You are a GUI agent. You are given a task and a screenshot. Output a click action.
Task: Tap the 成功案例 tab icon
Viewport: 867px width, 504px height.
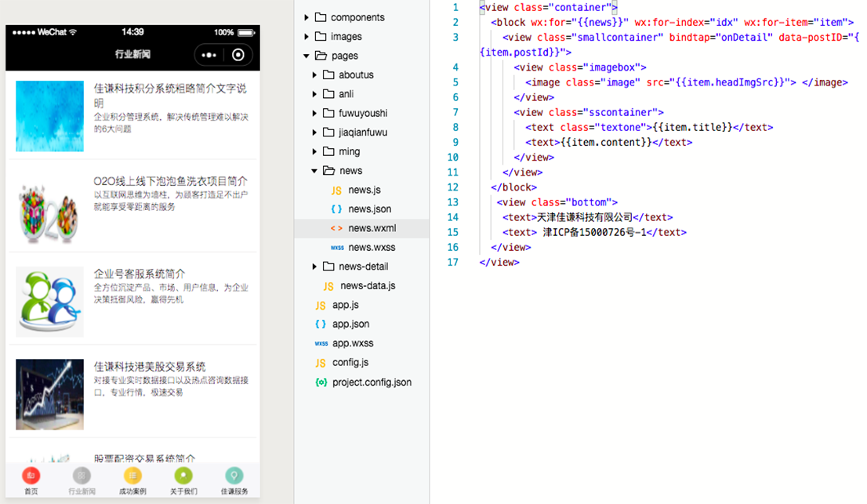(132, 475)
